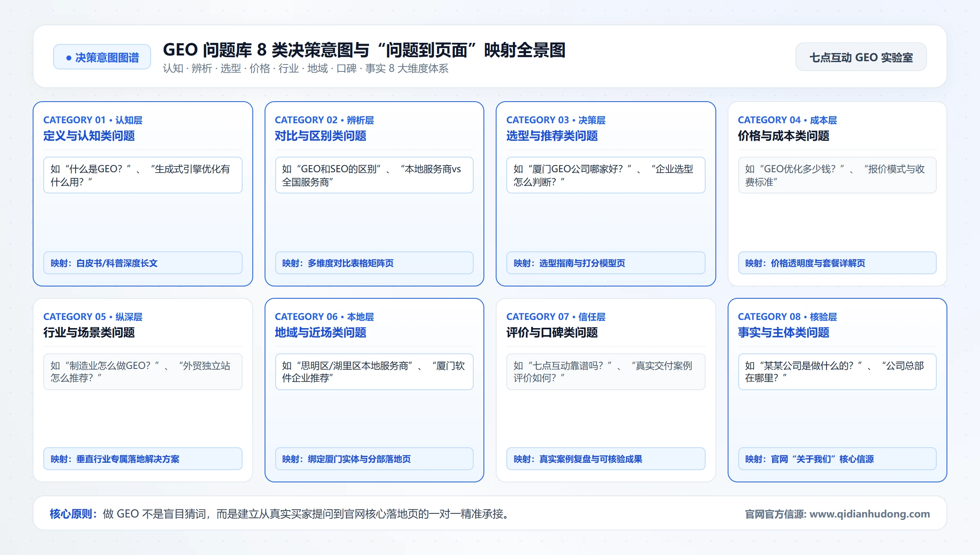Select CATEGORY 08 • 核验层 heading
Viewport: 980px width, 555px height.
click(x=787, y=317)
